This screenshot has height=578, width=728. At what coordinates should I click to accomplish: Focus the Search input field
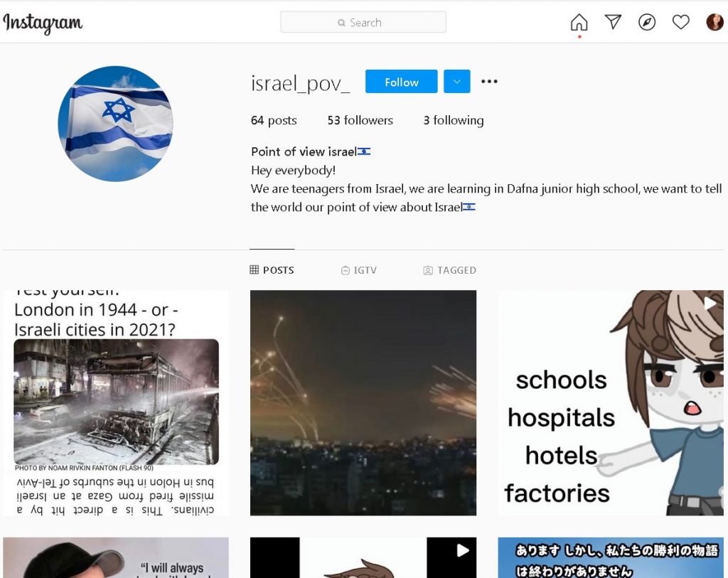coord(363,22)
